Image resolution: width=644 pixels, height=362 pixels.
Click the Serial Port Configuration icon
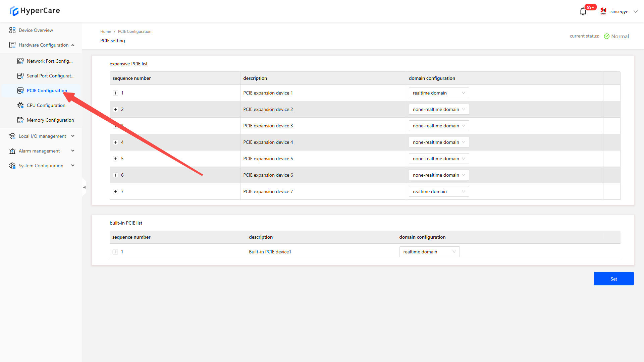tap(20, 76)
